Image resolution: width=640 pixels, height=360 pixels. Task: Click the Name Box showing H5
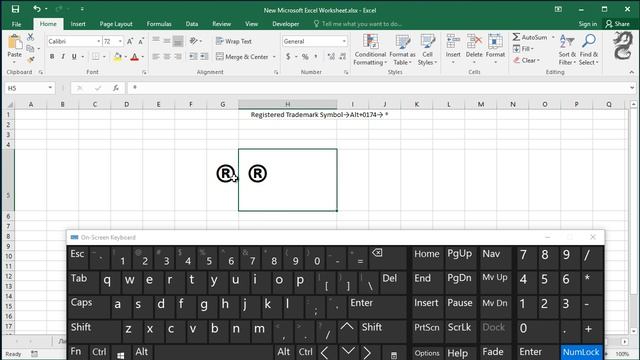coord(27,88)
